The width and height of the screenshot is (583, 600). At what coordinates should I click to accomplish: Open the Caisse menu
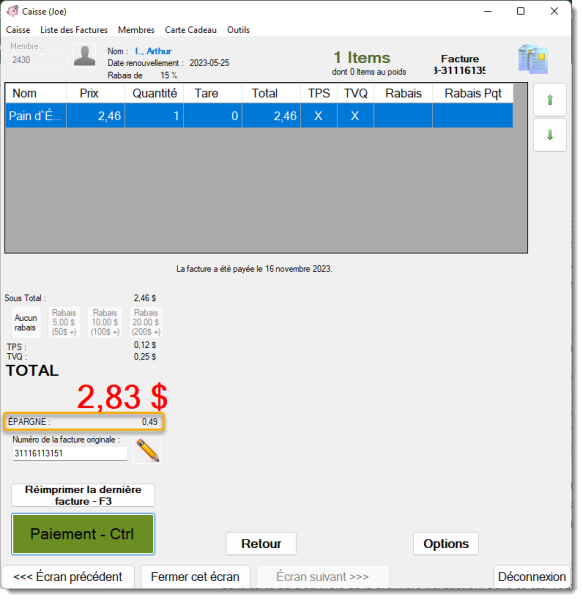18,30
